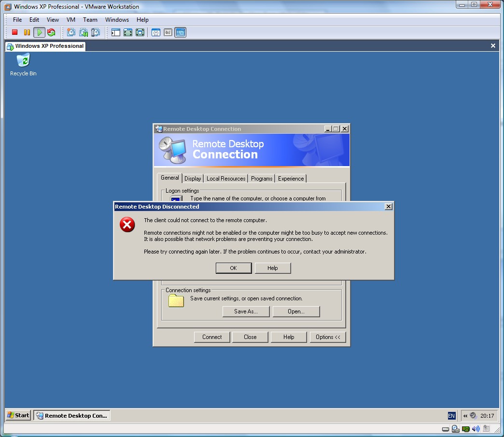
Task: Click the Quick Switch mode icon
Action: [x=140, y=32]
